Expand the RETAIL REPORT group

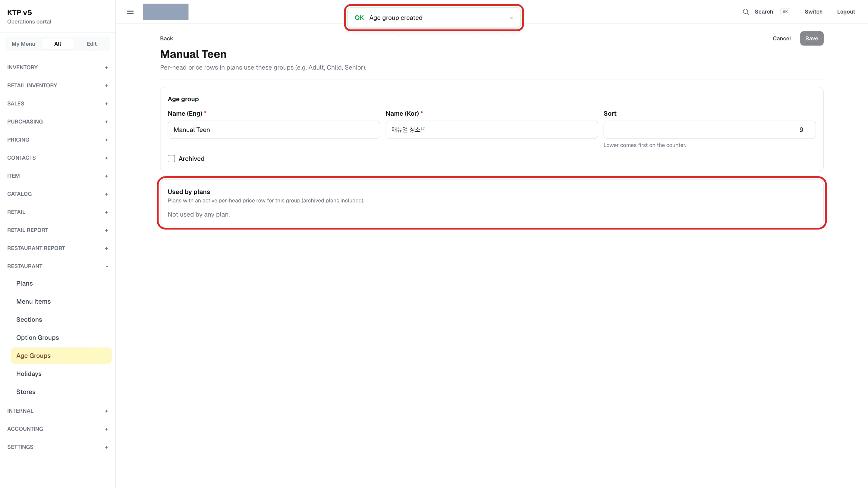coord(58,230)
